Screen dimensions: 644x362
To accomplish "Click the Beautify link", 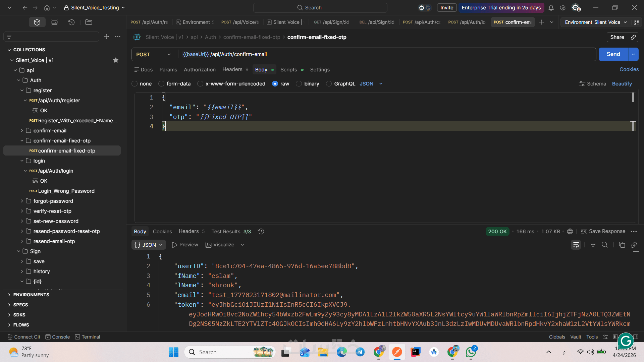I will [622, 84].
